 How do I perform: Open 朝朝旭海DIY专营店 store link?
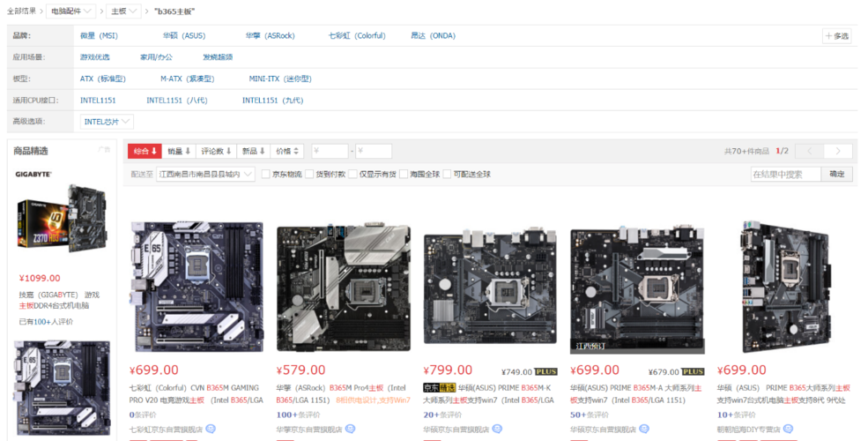(749, 430)
